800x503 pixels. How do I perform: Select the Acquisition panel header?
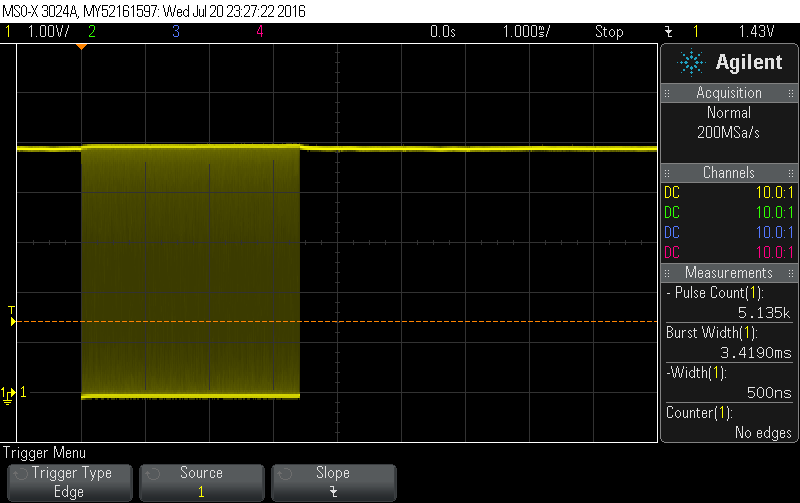pos(729,93)
